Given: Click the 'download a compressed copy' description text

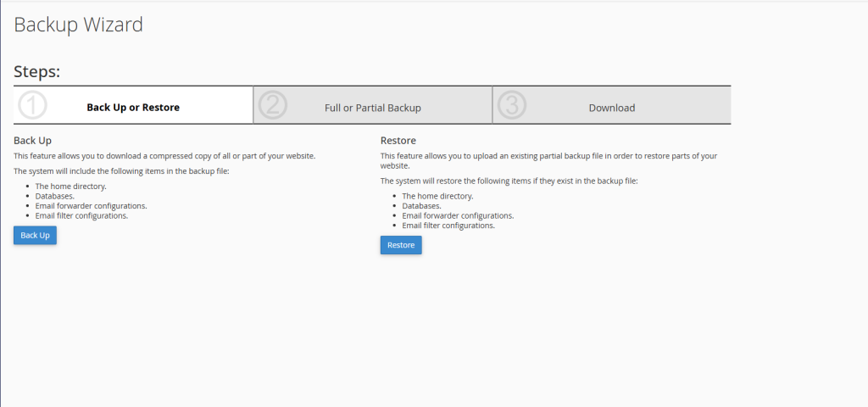Looking at the screenshot, I should [x=164, y=156].
